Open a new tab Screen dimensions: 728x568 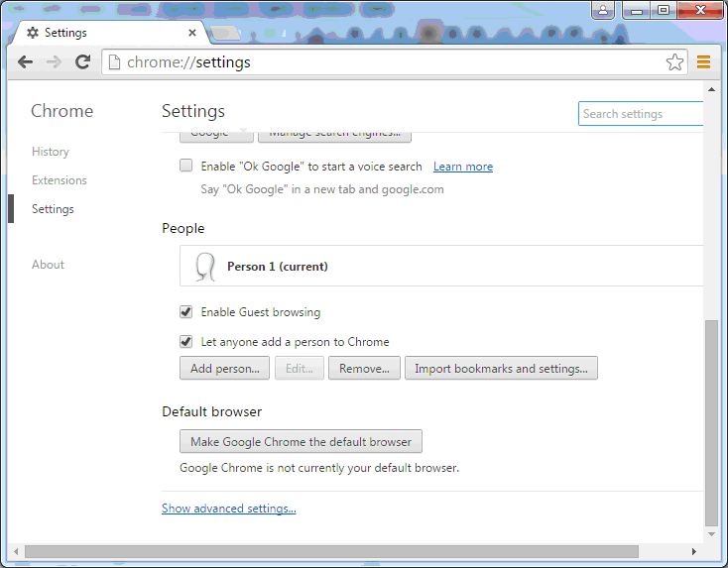click(225, 33)
